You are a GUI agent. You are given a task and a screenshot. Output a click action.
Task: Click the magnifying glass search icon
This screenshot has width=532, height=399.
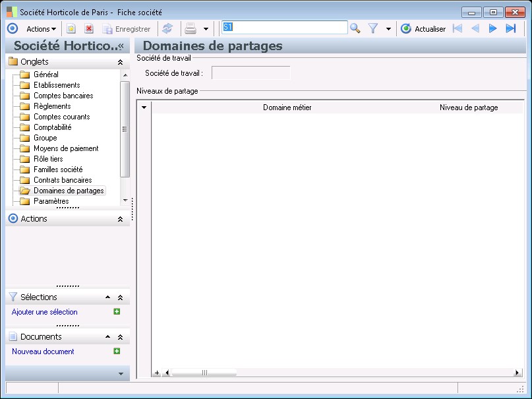355,28
